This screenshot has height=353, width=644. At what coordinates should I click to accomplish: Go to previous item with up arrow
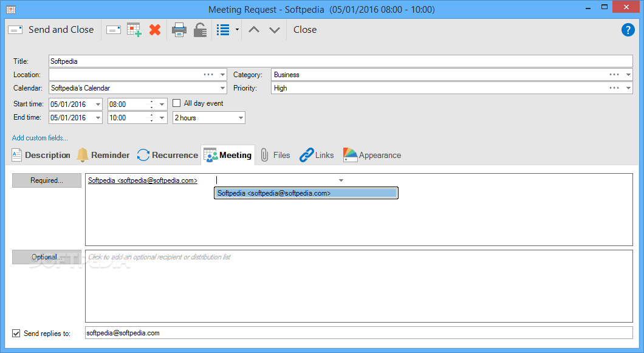coord(254,30)
